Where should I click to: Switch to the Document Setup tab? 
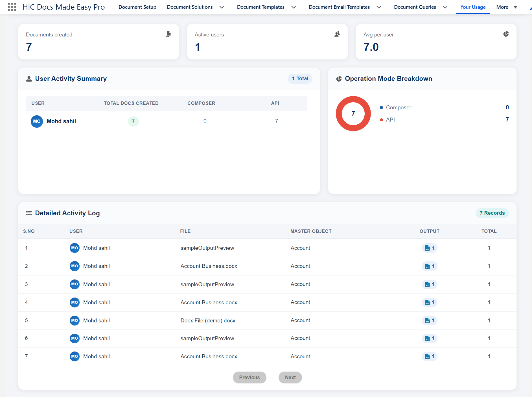(137, 7)
